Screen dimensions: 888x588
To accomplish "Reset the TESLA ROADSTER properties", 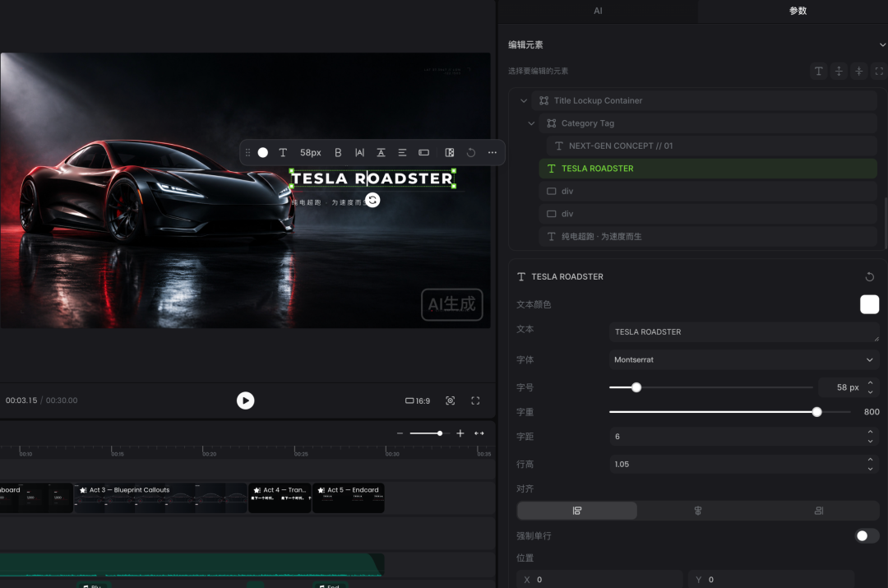I will click(869, 276).
